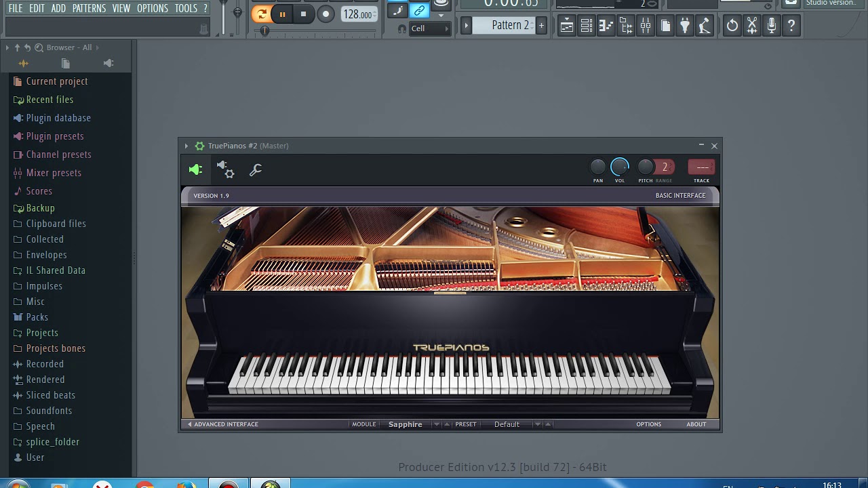This screenshot has width=868, height=488.
Task: Click the green plugin editor icon in TruePianos
Action: (195, 169)
